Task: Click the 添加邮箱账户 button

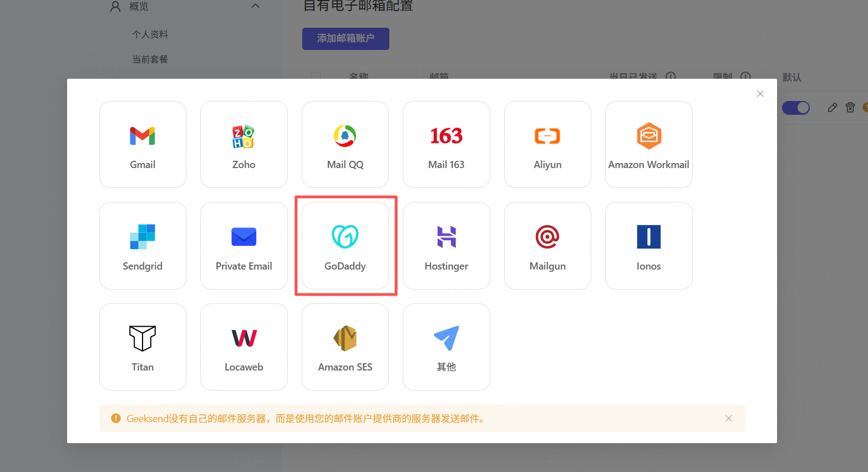Action: coord(346,39)
